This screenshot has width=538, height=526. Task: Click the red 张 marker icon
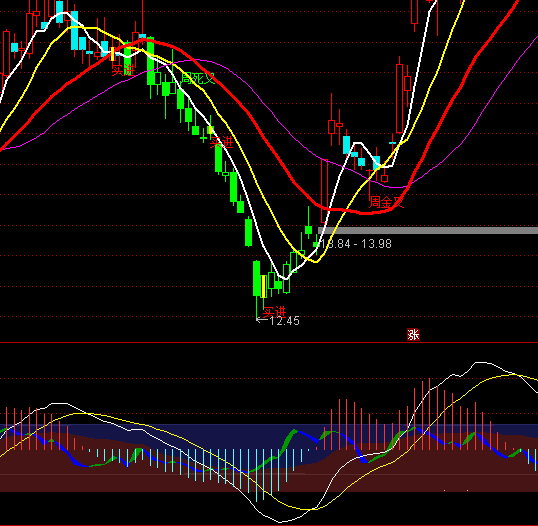[x=413, y=334]
